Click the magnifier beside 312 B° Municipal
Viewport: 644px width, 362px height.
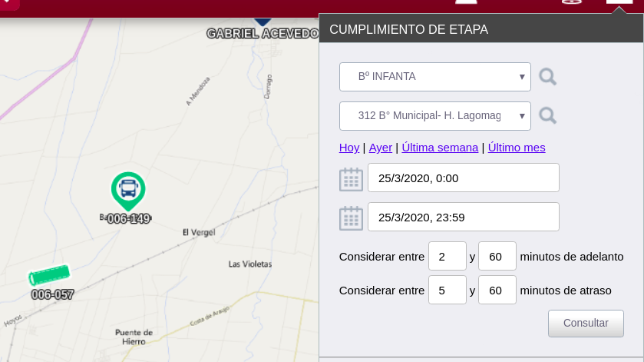click(x=547, y=116)
